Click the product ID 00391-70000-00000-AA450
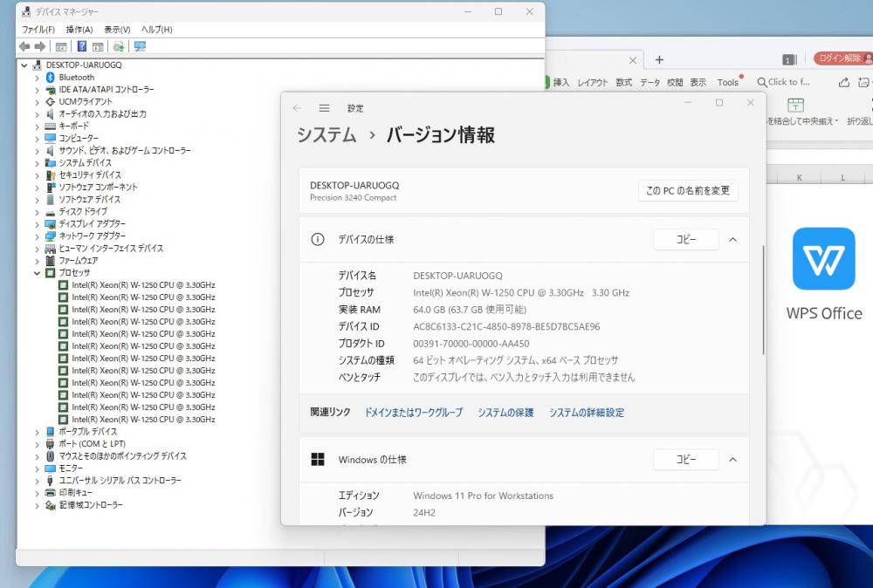 pyautogui.click(x=471, y=344)
